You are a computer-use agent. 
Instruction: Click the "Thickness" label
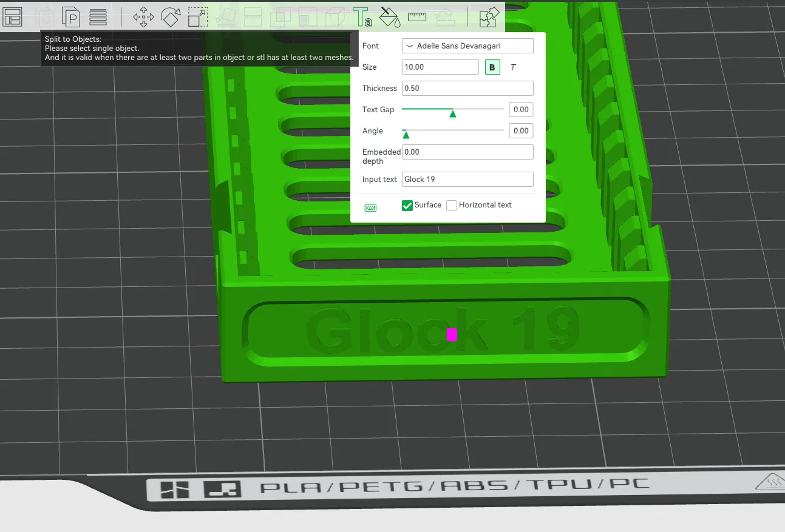(x=379, y=89)
